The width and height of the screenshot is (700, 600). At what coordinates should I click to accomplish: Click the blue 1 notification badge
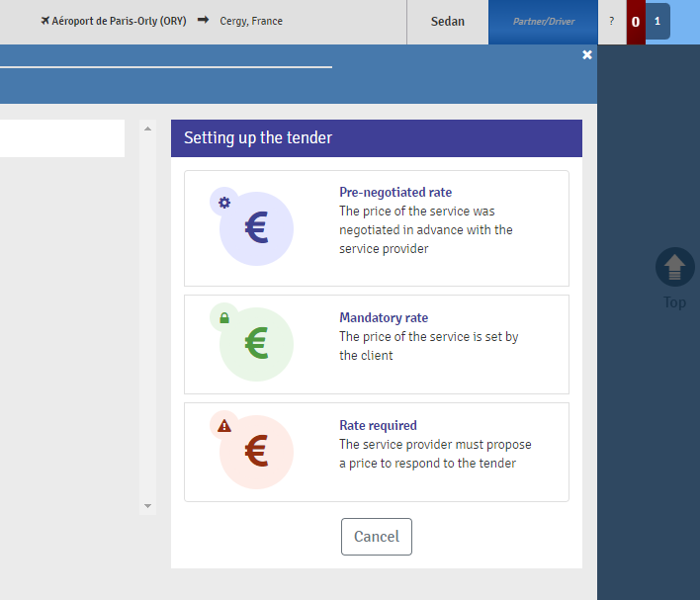click(x=657, y=22)
